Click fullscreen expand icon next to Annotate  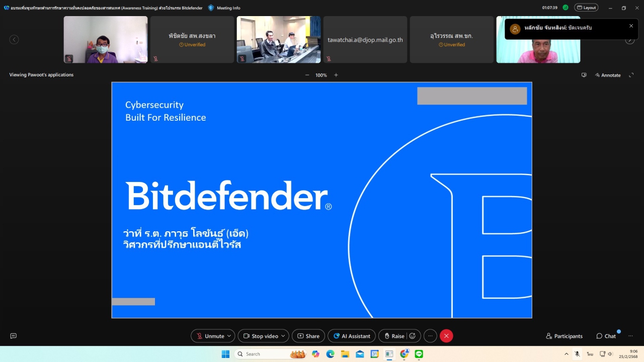coord(631,75)
